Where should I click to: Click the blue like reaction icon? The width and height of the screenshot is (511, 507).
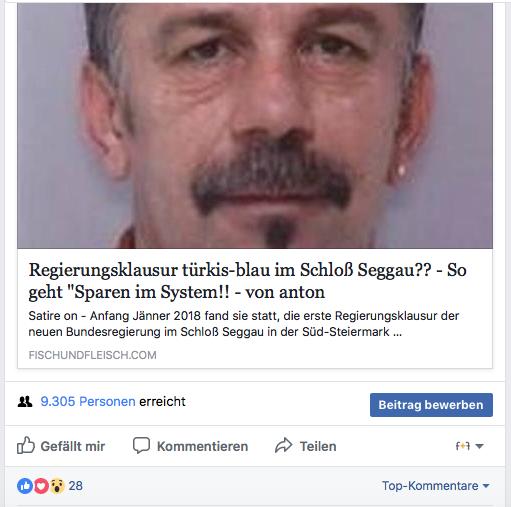click(x=25, y=486)
